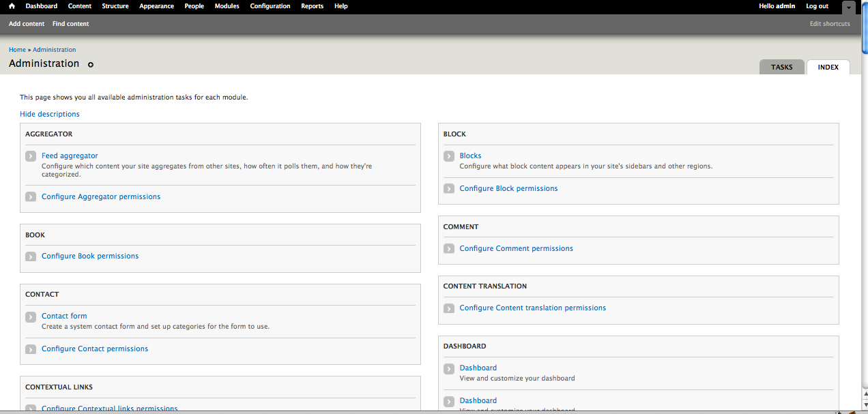Open the Modules menu

click(x=226, y=6)
